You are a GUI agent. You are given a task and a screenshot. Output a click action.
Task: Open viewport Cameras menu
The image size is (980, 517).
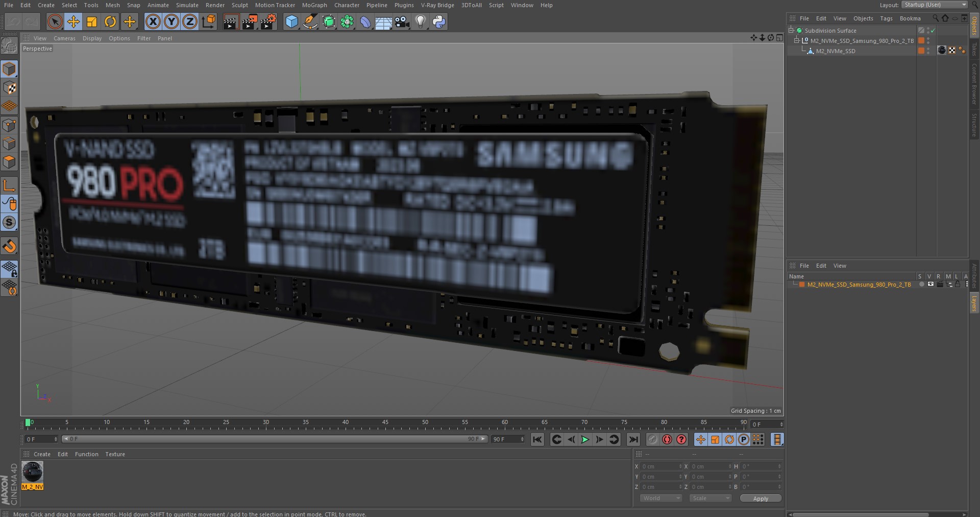[x=64, y=38]
